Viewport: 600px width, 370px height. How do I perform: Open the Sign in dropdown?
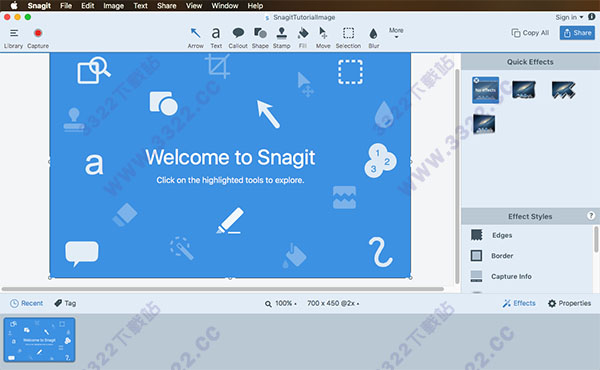pyautogui.click(x=569, y=17)
